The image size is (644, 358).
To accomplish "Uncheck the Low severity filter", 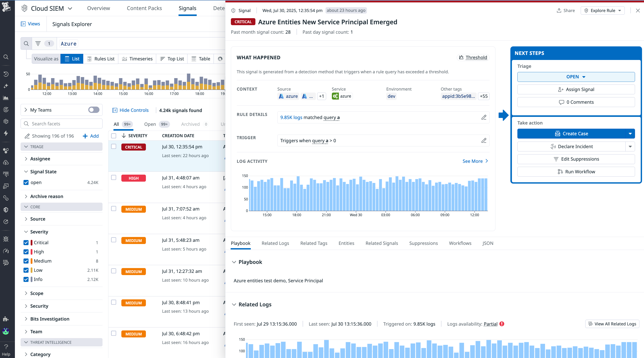I will (26, 270).
